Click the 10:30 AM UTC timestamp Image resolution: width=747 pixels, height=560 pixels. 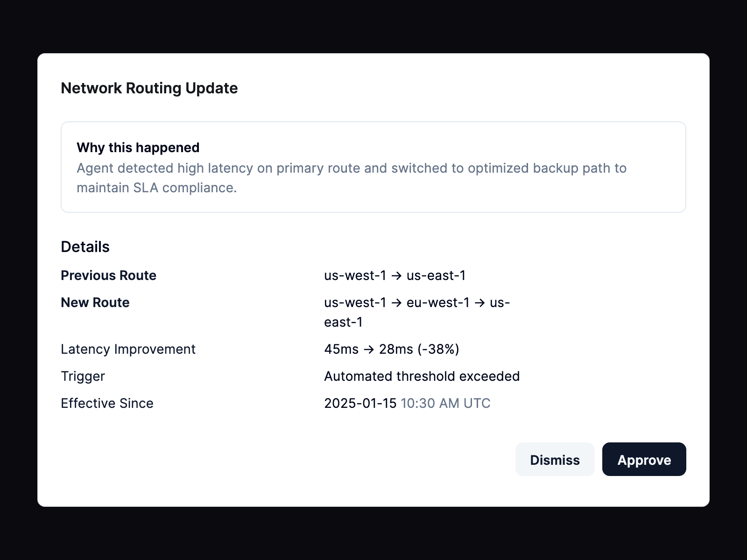pyautogui.click(x=445, y=403)
